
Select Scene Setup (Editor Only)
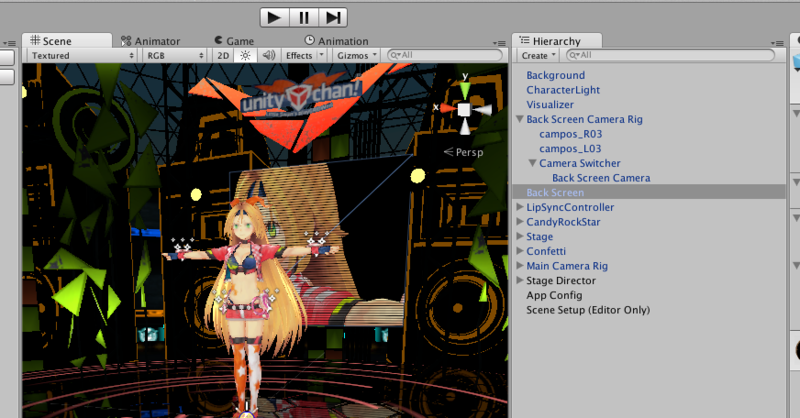[588, 310]
